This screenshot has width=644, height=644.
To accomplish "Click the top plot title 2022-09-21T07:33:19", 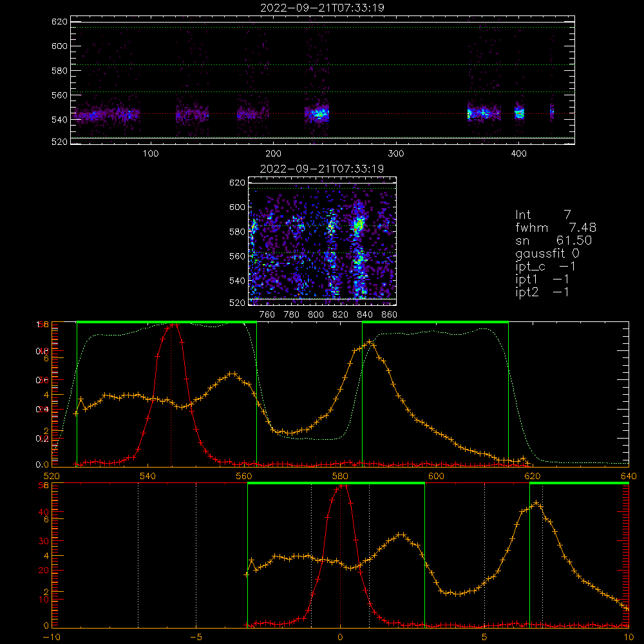I will [322, 8].
